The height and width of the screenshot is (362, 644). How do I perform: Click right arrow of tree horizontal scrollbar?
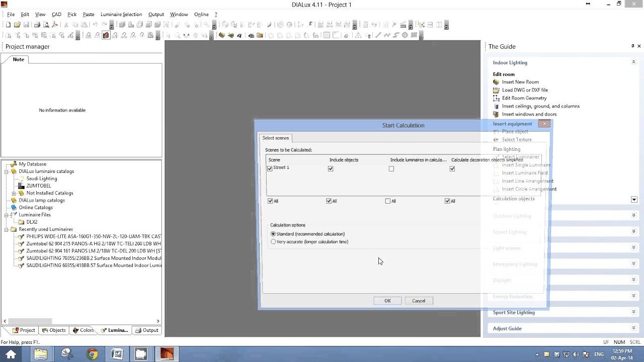click(158, 321)
